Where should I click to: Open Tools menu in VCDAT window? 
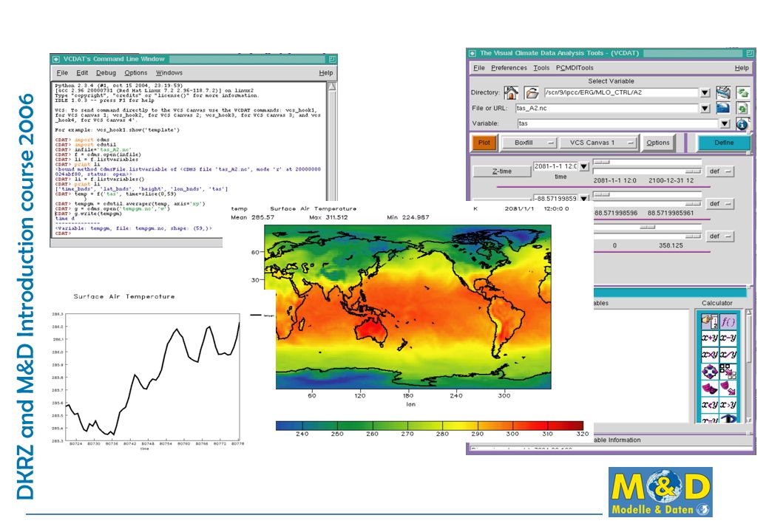point(541,67)
